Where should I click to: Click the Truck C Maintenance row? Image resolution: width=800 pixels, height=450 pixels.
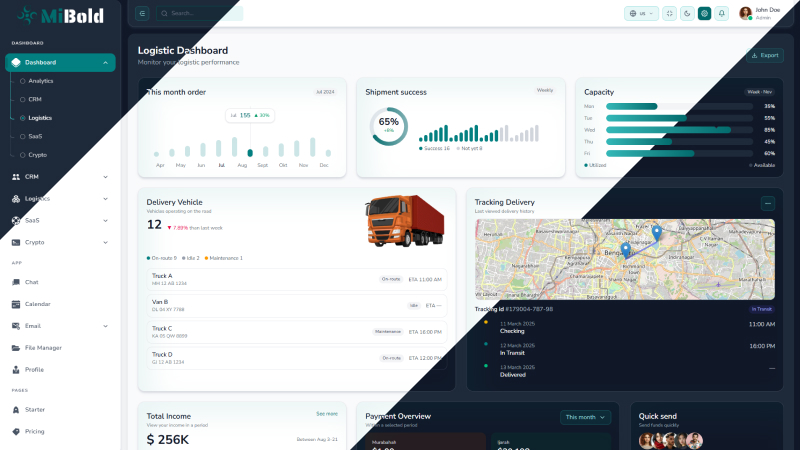(297, 332)
